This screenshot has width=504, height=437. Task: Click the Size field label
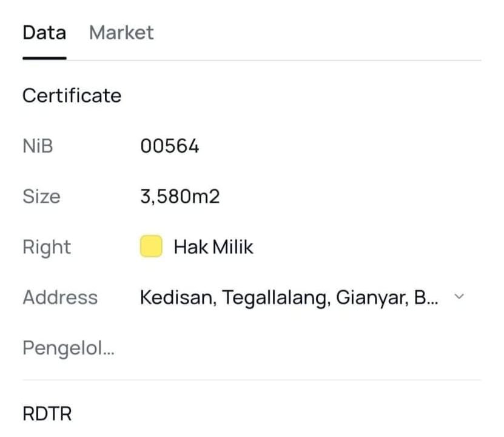point(41,197)
